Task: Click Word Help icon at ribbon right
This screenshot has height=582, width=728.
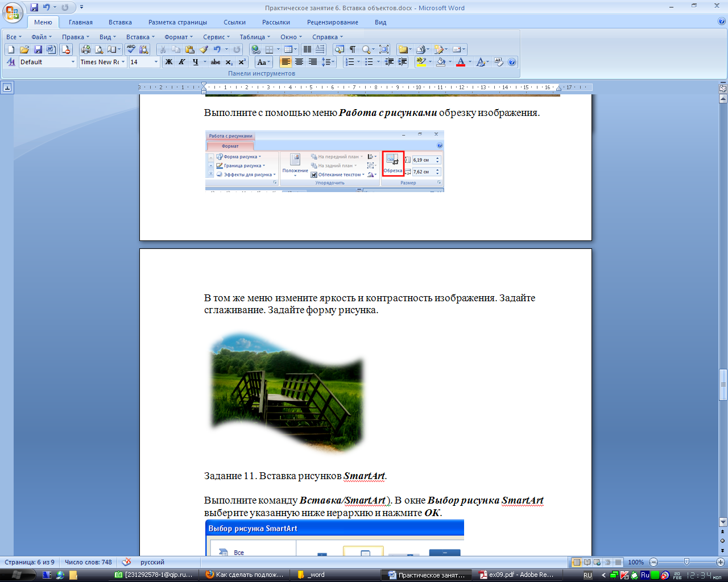Action: (x=722, y=22)
